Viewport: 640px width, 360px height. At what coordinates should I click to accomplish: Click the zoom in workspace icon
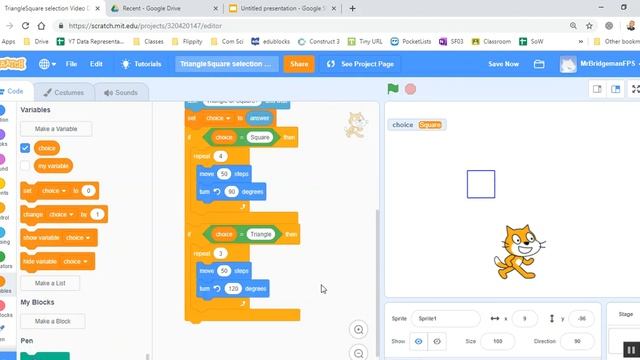358,330
